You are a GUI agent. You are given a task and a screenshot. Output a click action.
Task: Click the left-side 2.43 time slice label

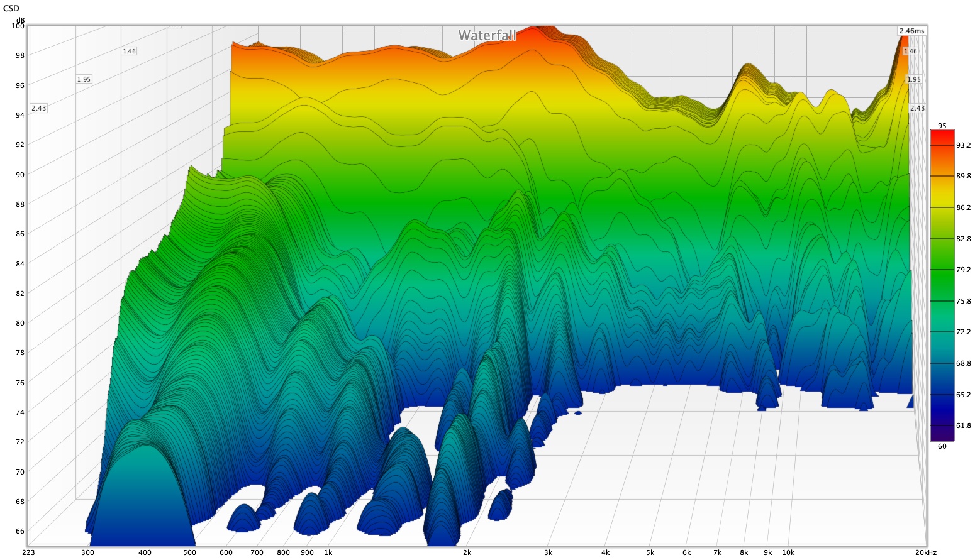click(38, 108)
